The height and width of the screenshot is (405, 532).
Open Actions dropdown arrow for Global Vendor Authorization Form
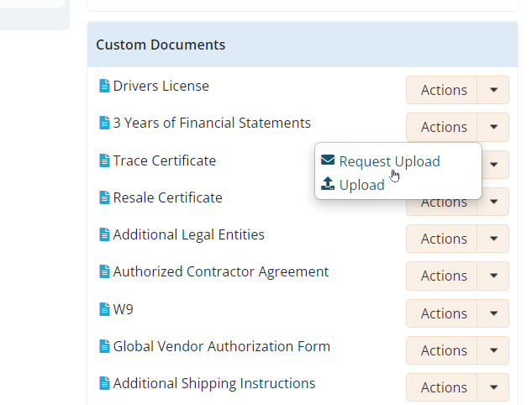tap(493, 350)
